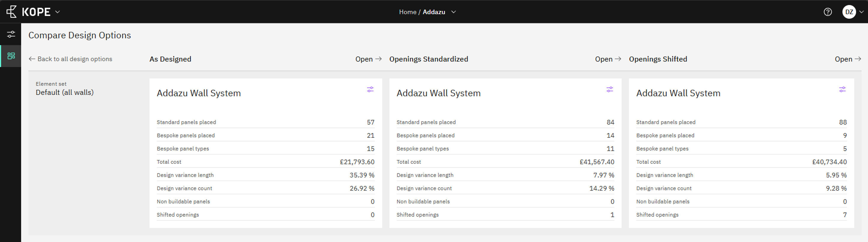Click standard panels placed value 84

[610, 122]
